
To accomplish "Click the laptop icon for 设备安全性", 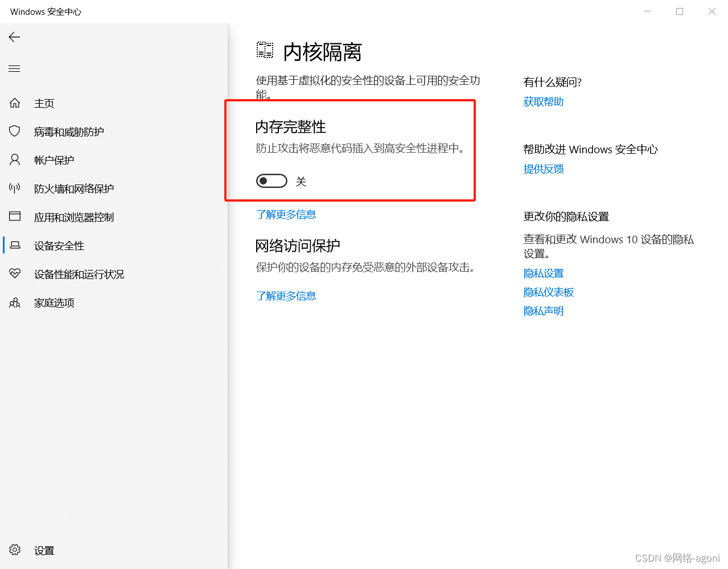I will [x=15, y=245].
